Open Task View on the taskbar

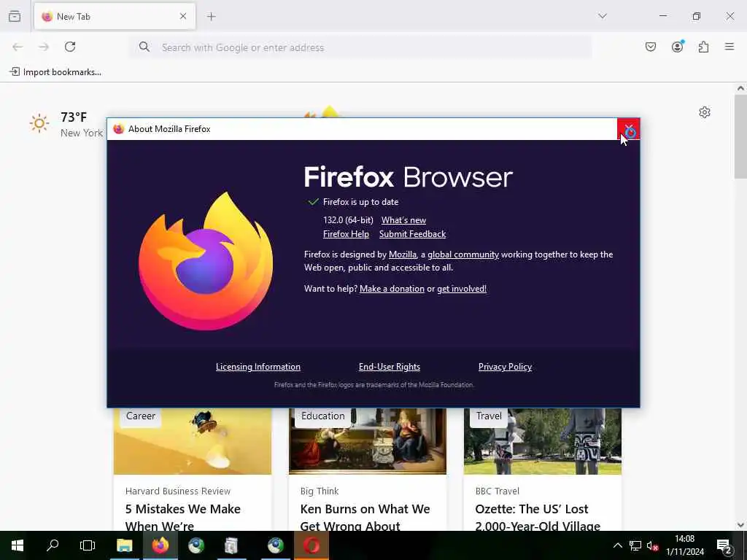pyautogui.click(x=88, y=545)
